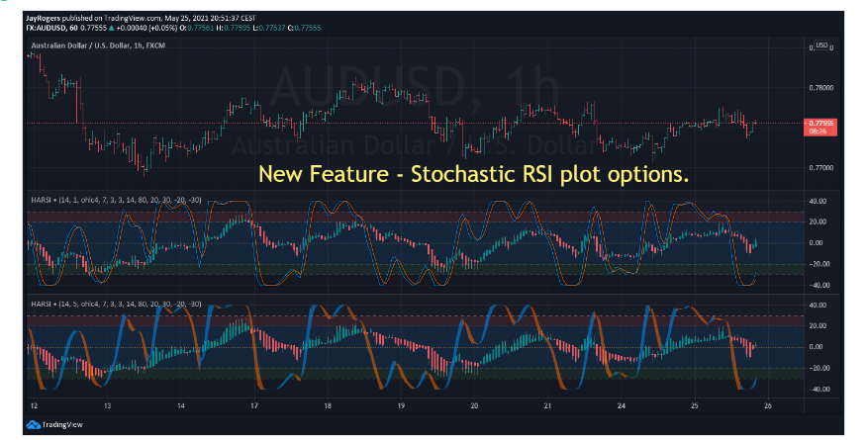This screenshot has width=868, height=440.
Task: Click the header text 'JayRogers published on TradingView.com'
Action: [x=92, y=18]
